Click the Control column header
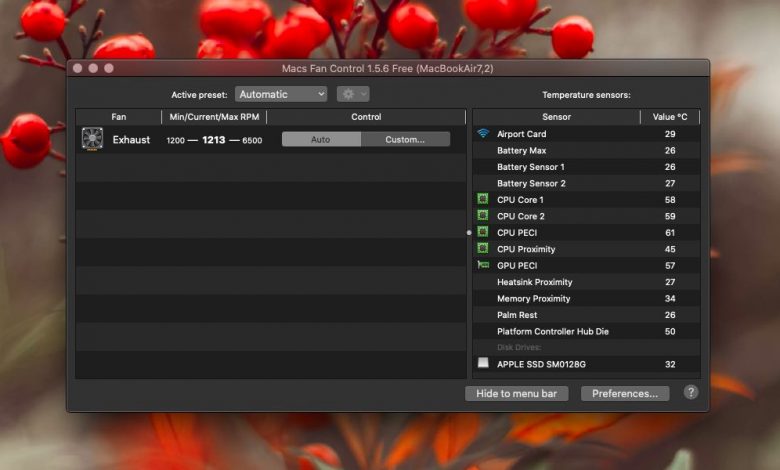 (366, 117)
